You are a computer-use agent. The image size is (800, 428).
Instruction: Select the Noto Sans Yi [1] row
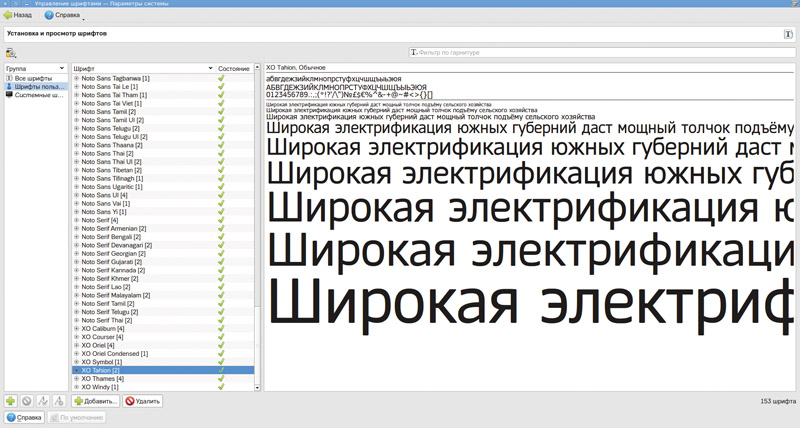(163, 212)
